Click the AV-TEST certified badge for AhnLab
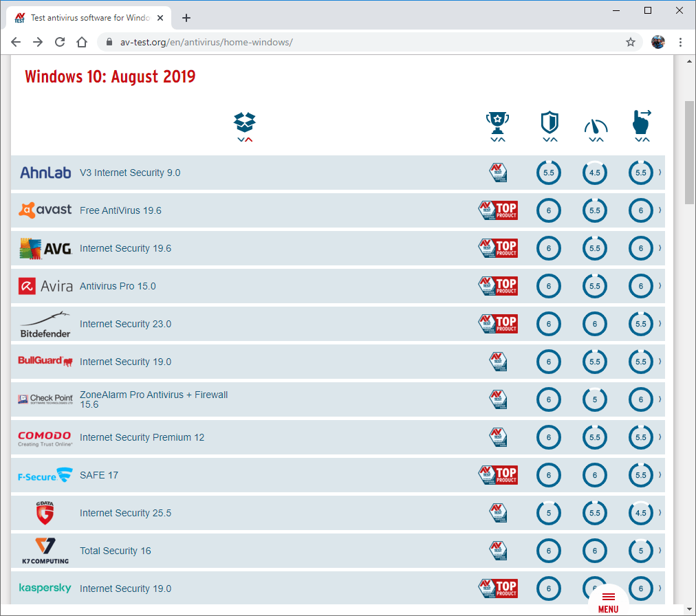 498,173
